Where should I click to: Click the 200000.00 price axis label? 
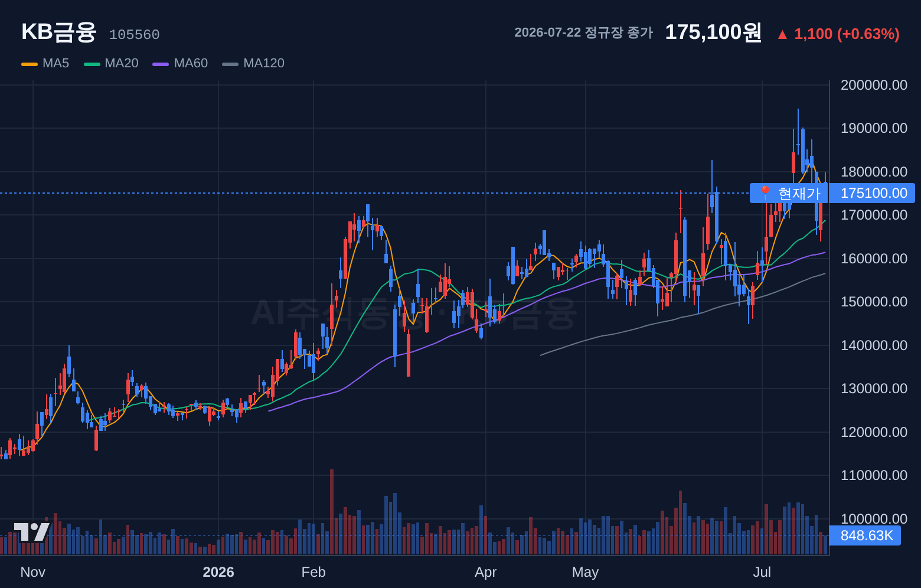pyautogui.click(x=874, y=85)
